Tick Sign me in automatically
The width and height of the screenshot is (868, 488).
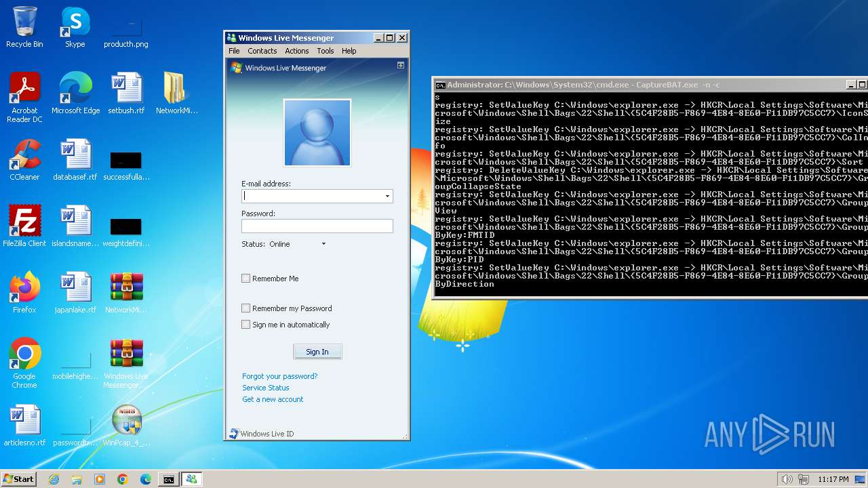(245, 324)
